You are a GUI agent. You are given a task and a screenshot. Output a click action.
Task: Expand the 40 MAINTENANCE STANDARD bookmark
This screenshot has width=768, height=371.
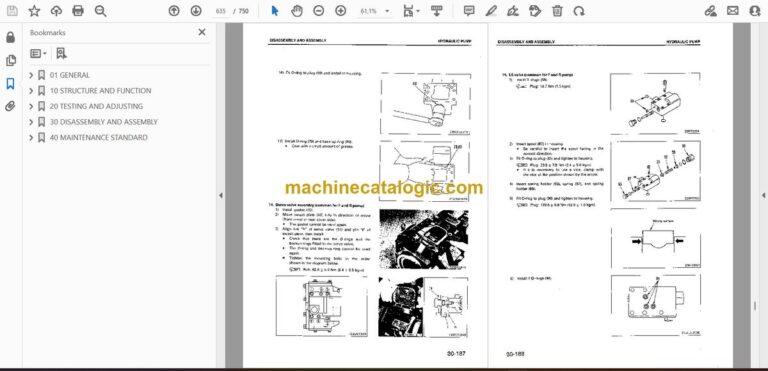[x=31, y=138]
